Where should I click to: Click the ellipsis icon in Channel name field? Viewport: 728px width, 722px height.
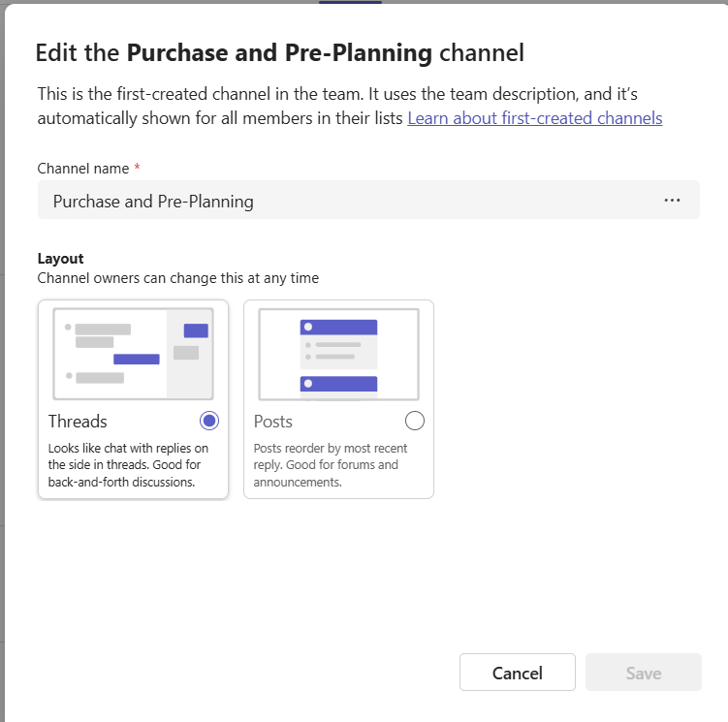[672, 201]
